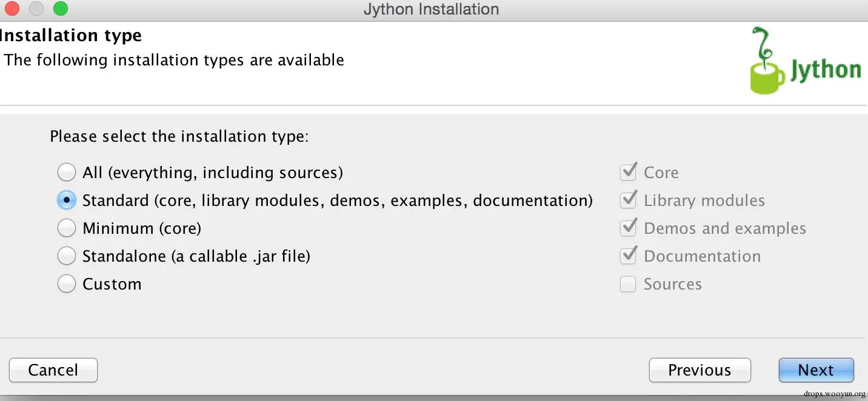This screenshot has height=401, width=868.
Task: Click the green maximize window button
Action: coord(61,9)
